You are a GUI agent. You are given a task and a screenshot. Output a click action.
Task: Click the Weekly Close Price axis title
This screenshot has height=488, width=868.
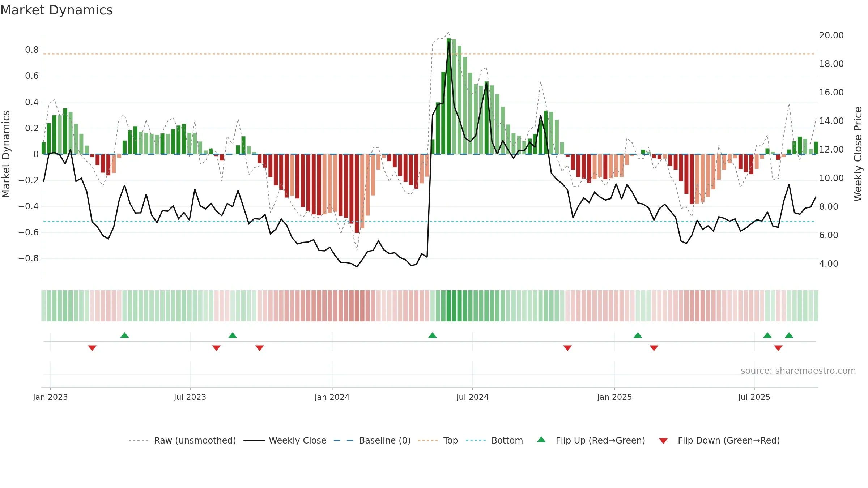click(858, 154)
